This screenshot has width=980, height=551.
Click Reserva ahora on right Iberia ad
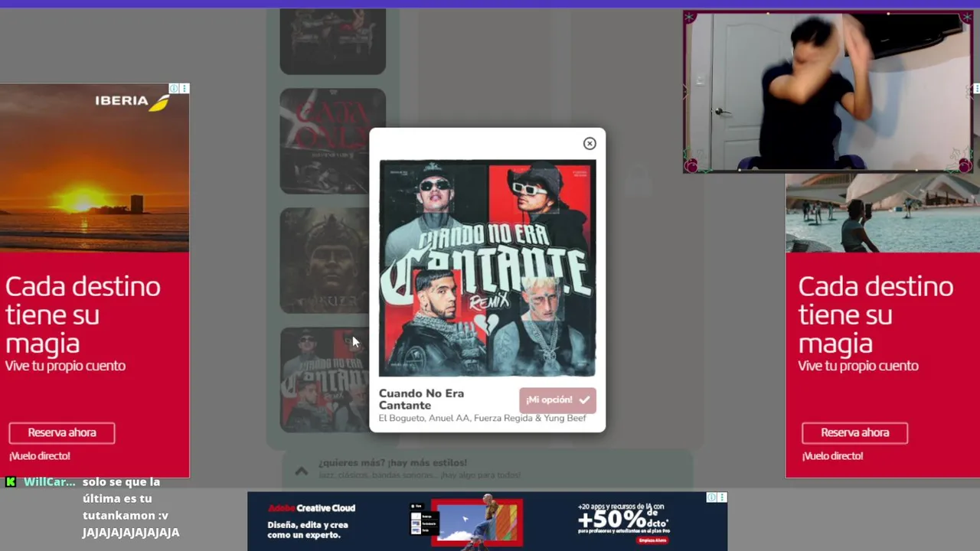855,432
